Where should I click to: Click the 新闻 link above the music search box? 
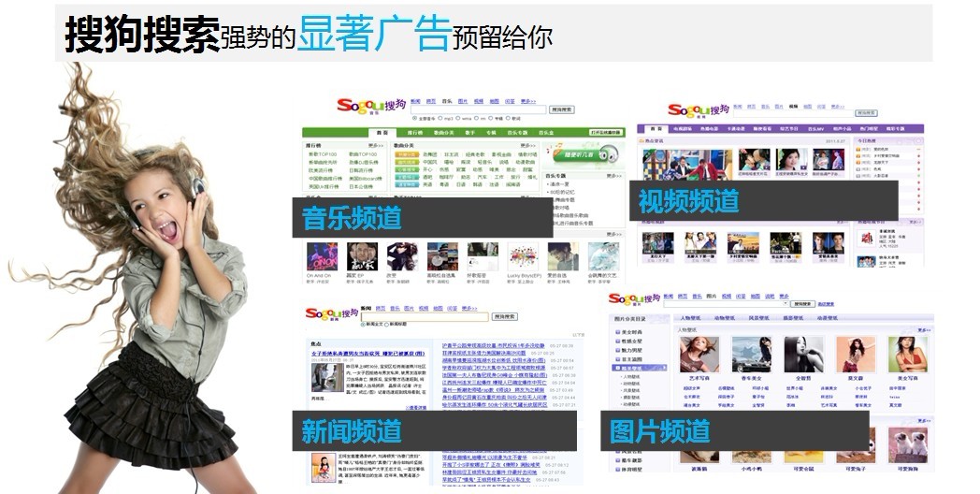click(415, 101)
